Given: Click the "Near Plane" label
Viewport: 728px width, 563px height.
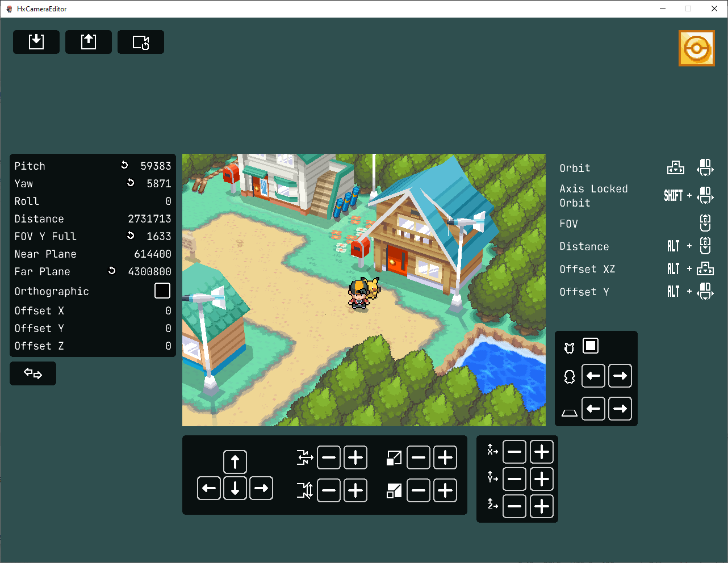Looking at the screenshot, I should coord(45,254).
